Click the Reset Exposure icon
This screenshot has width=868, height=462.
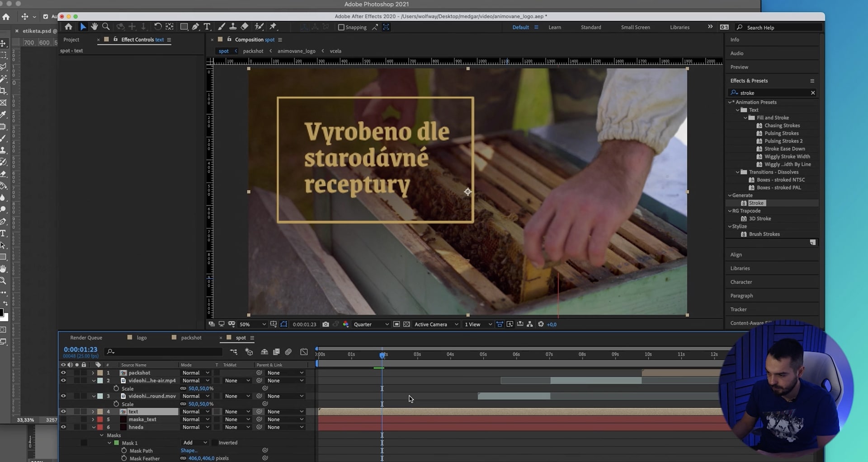pos(541,324)
